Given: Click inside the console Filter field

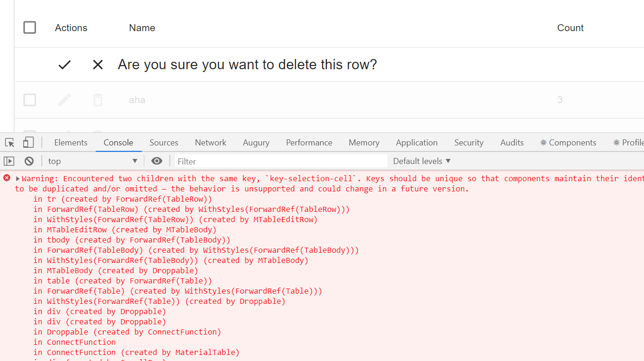Looking at the screenshot, I should pyautogui.click(x=278, y=160).
